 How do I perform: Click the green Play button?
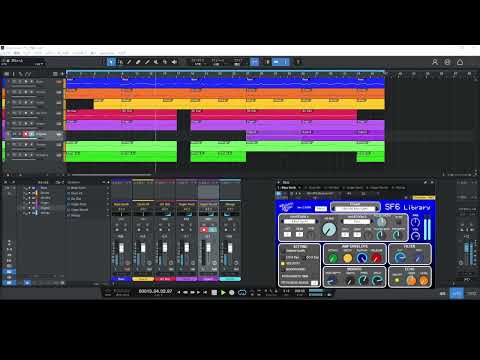tap(223, 292)
